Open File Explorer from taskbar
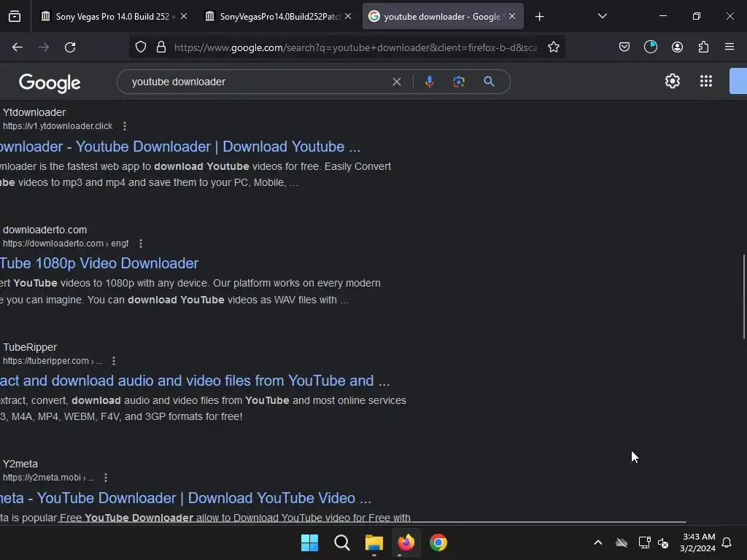This screenshot has width=747, height=560. click(374, 542)
